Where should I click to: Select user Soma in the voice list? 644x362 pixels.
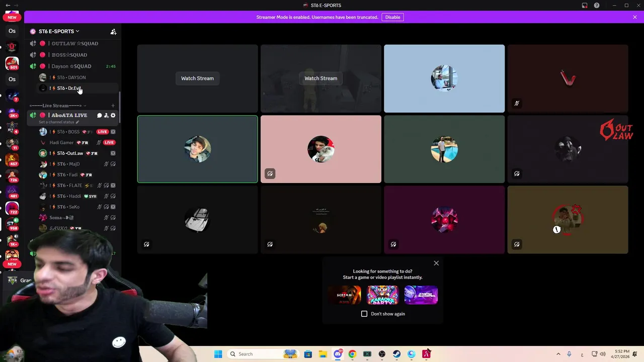[78, 218]
